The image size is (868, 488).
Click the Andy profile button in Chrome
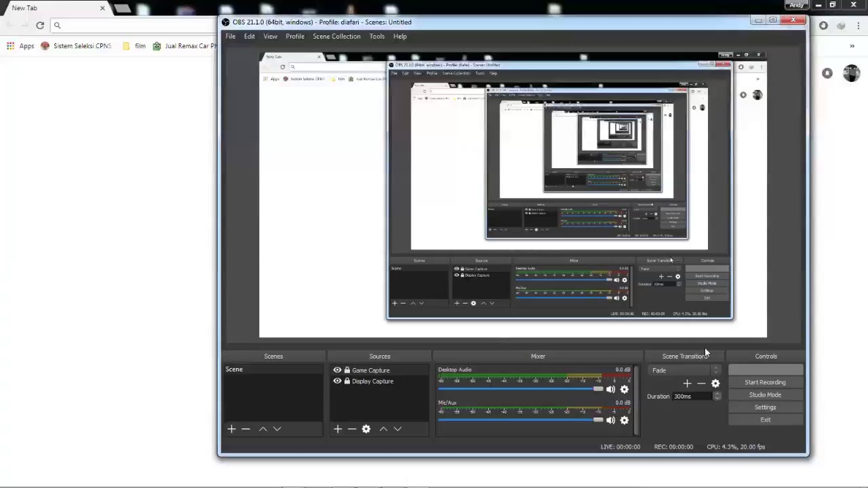797,5
